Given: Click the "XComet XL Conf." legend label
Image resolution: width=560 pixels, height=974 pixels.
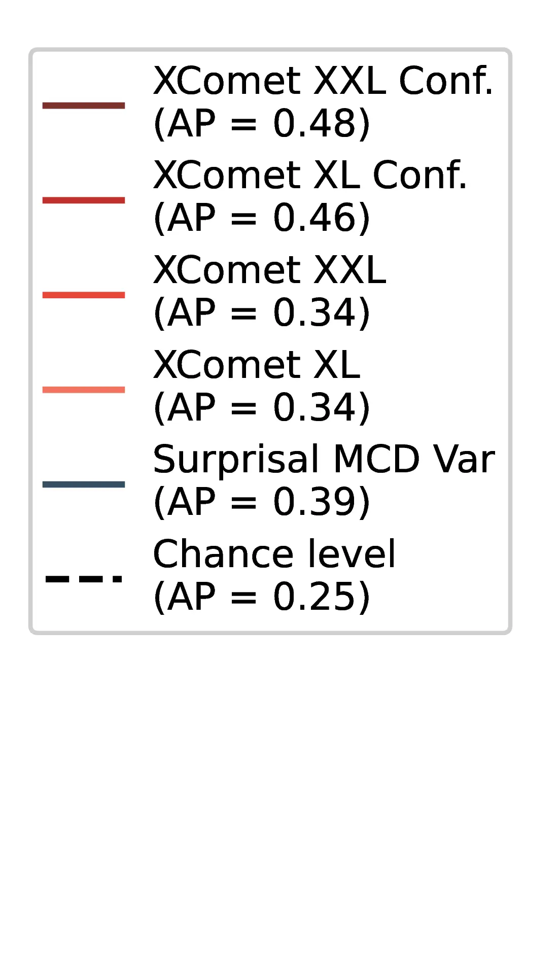Looking at the screenshot, I should (309, 176).
